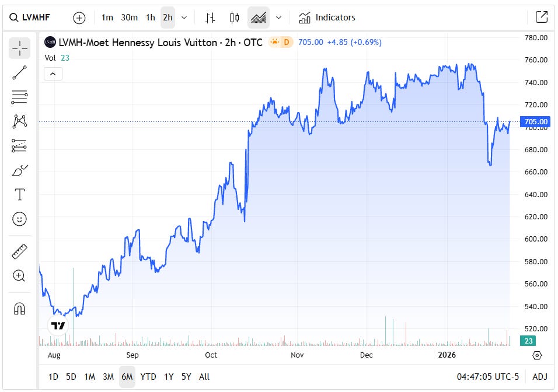This screenshot has width=558, height=392.
Task: Click the 780.00 price scale label
Action: click(536, 38)
